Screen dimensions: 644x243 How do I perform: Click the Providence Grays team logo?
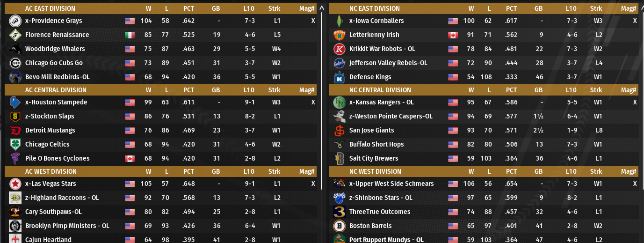14,21
